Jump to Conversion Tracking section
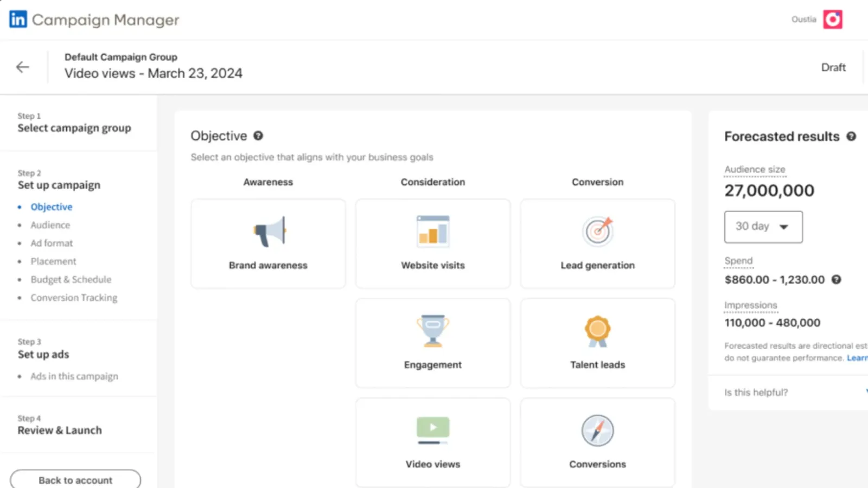The width and height of the screenshot is (868, 488). pos(74,298)
